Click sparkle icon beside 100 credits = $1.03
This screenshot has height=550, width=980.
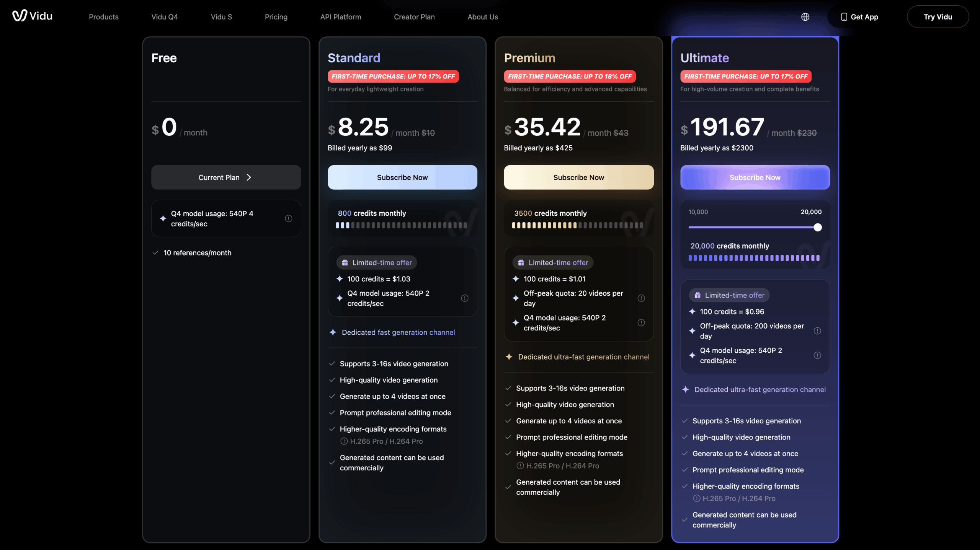339,279
